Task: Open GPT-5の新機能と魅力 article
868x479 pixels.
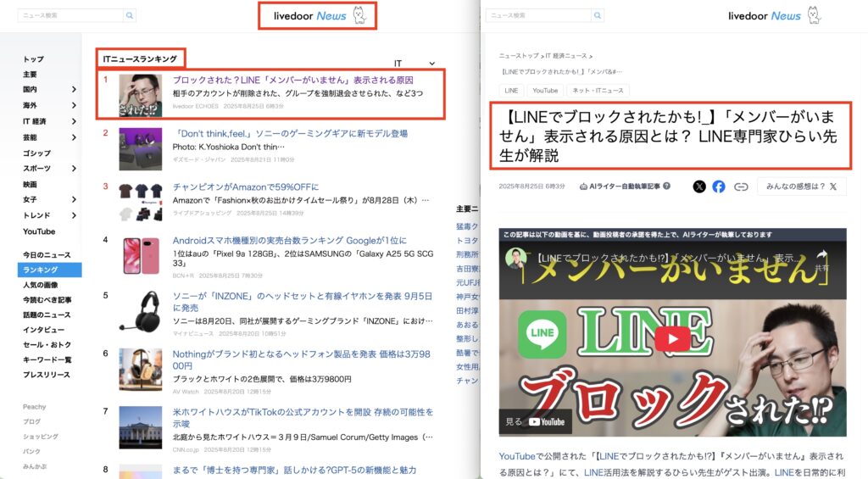Action: [294, 471]
